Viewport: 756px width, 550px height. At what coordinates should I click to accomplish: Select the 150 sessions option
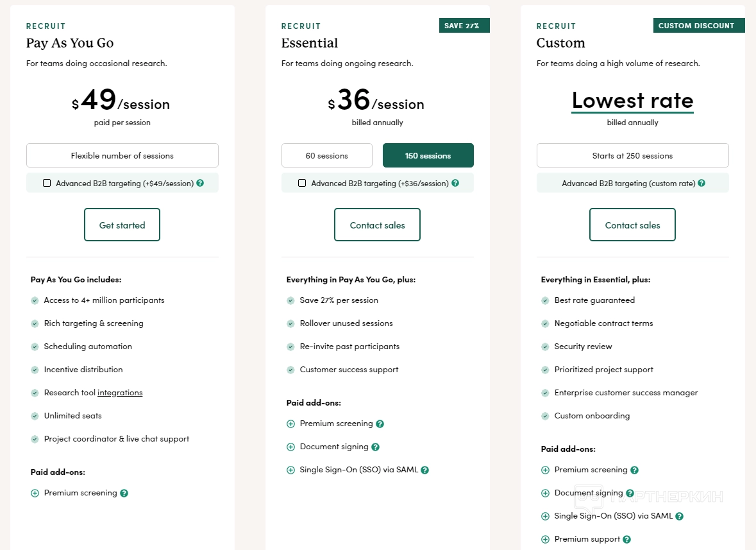(x=428, y=155)
